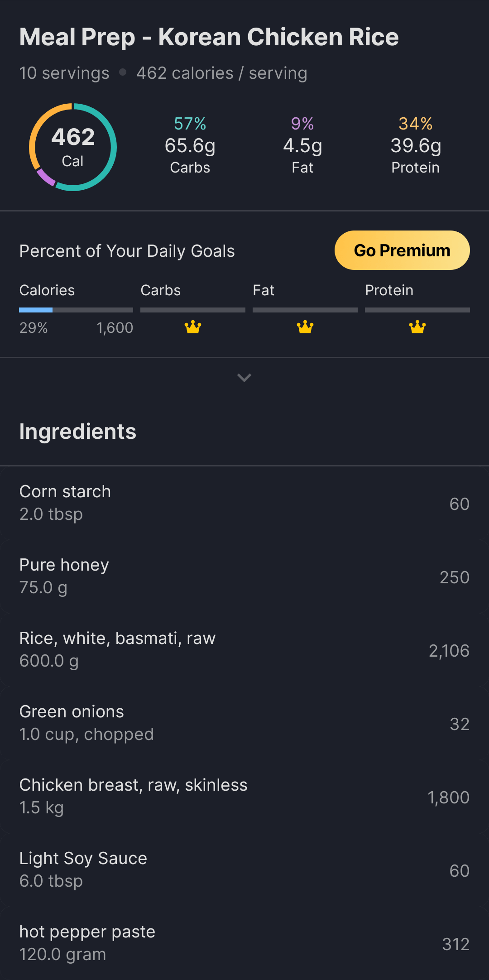Click the Carbs daily goal bar
The image size is (489, 980).
pyautogui.click(x=193, y=310)
